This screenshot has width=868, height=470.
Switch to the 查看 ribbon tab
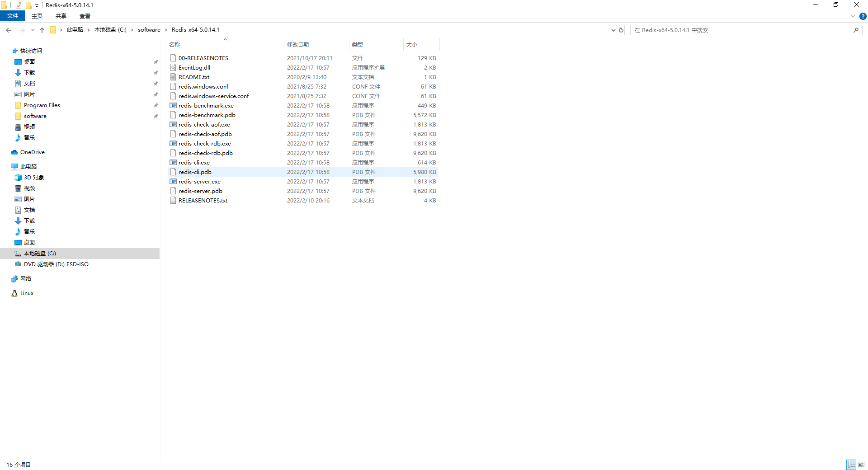click(85, 16)
